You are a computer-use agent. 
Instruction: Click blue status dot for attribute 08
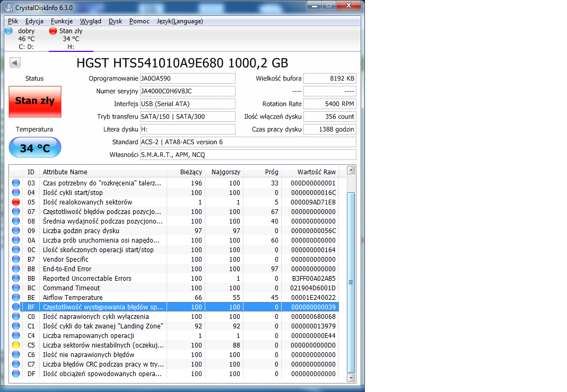16,221
